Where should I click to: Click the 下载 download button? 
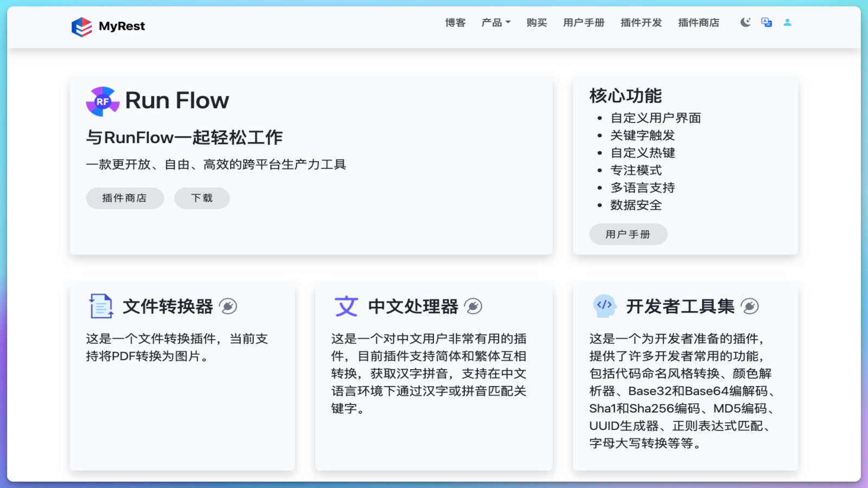pos(201,198)
